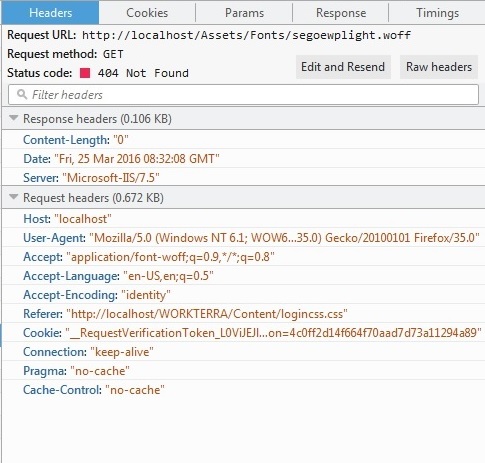The image size is (485, 463).
Task: Open the Params tab
Action: pos(244,13)
